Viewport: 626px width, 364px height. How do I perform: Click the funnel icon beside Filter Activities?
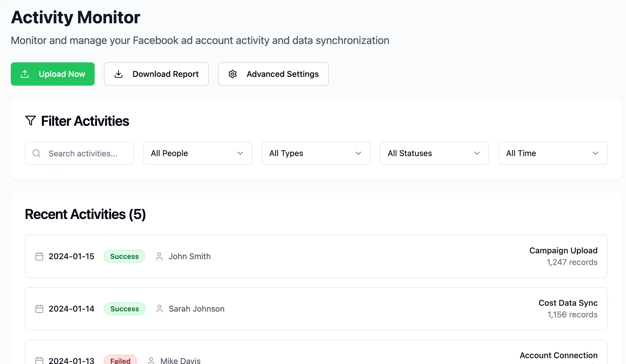[x=31, y=121]
